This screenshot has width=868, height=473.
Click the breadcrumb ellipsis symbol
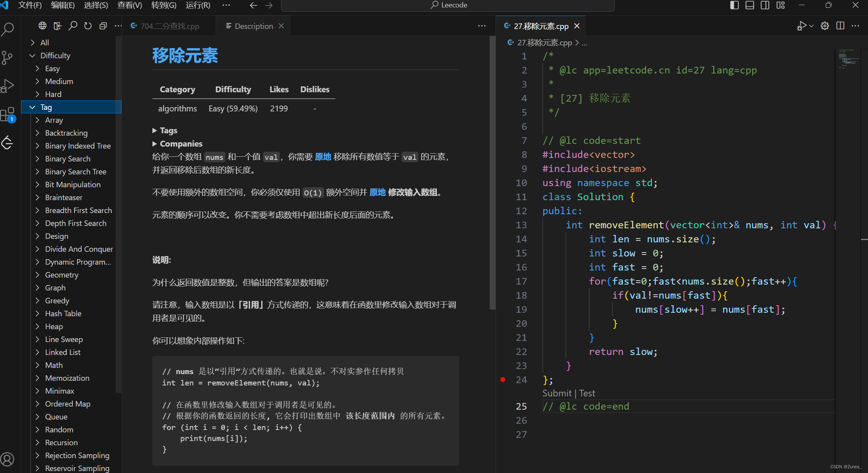click(x=584, y=43)
